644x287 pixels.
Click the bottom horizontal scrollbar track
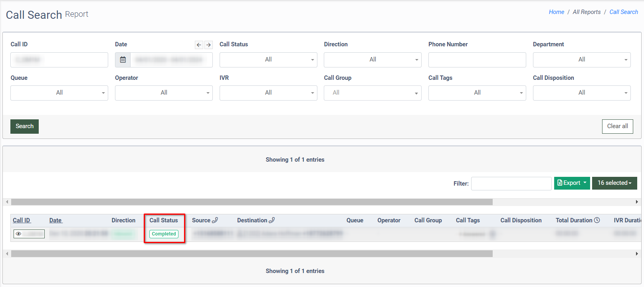click(559, 254)
